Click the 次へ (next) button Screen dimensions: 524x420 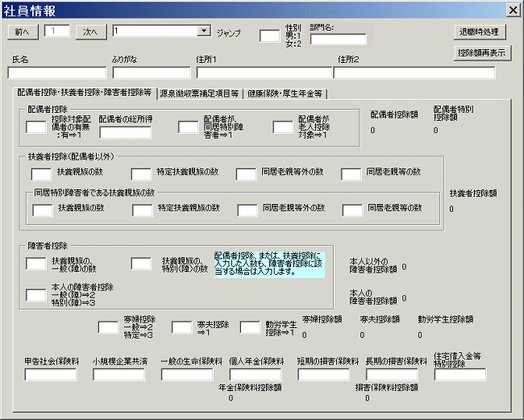coord(90,31)
